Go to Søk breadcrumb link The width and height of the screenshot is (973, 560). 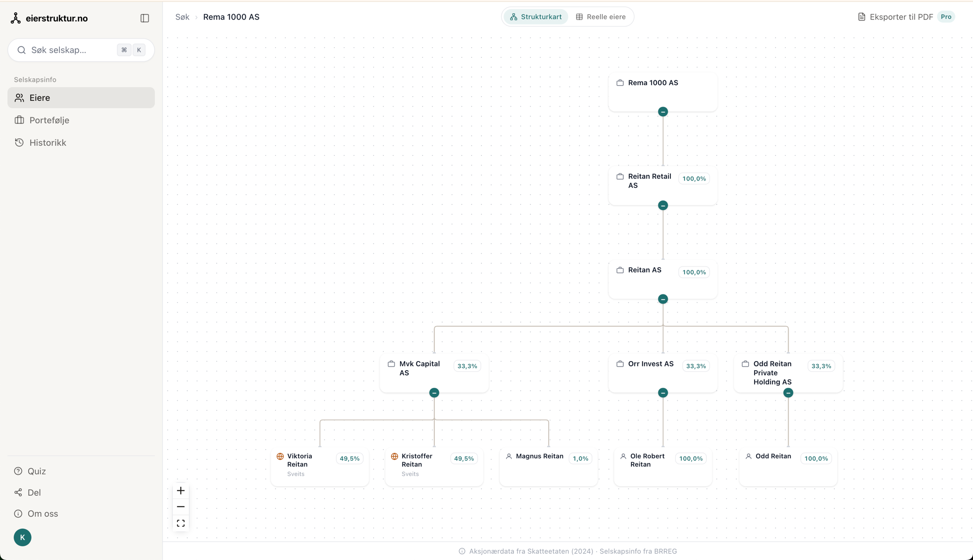(x=182, y=17)
